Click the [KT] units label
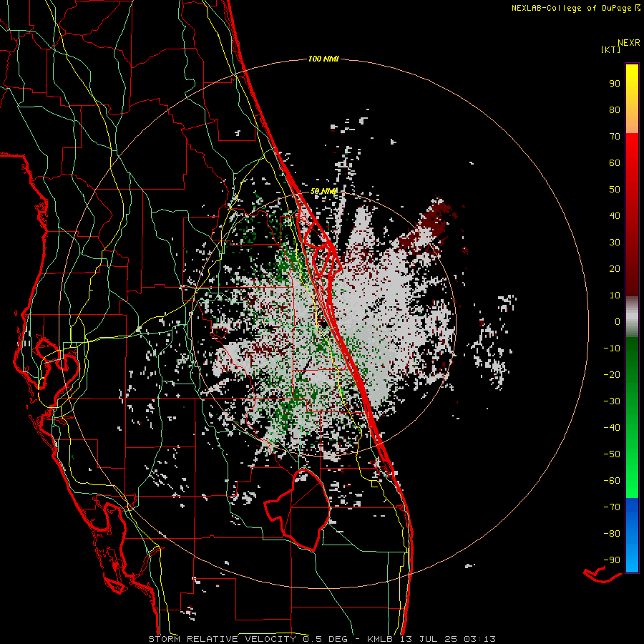 pyautogui.click(x=611, y=49)
